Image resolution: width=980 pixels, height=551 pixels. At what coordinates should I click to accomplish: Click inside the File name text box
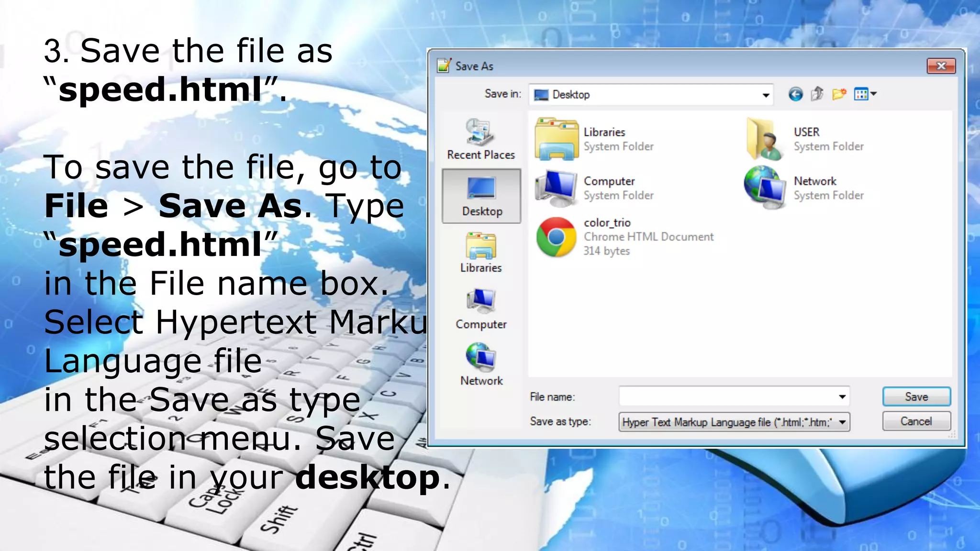(x=727, y=397)
